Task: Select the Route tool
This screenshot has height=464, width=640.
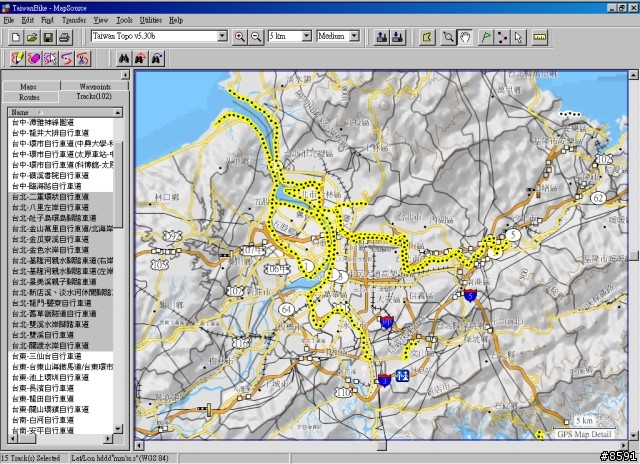Action: [x=502, y=37]
